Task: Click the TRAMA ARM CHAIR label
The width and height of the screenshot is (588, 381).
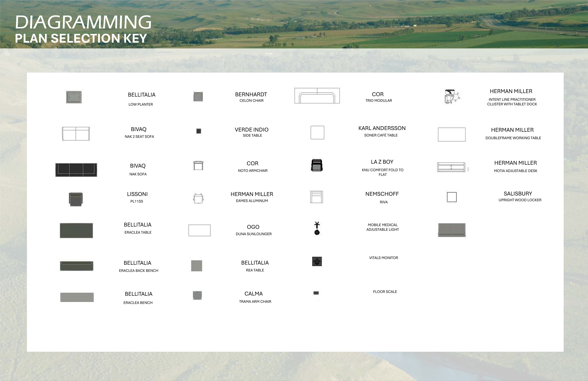Action: click(255, 302)
